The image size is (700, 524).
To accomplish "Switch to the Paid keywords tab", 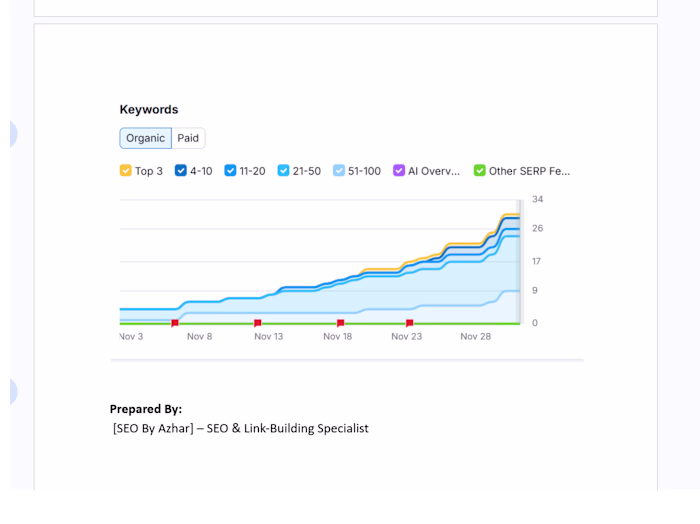I will tap(188, 139).
